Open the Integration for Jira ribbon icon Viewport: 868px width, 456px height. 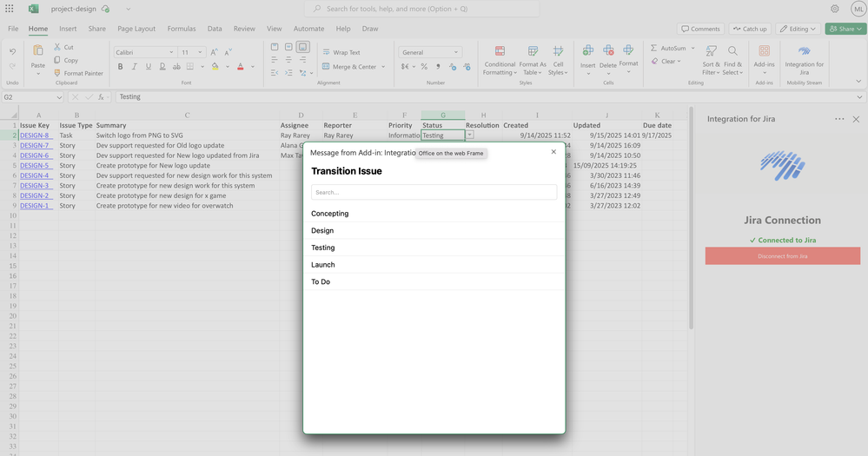[804, 51]
